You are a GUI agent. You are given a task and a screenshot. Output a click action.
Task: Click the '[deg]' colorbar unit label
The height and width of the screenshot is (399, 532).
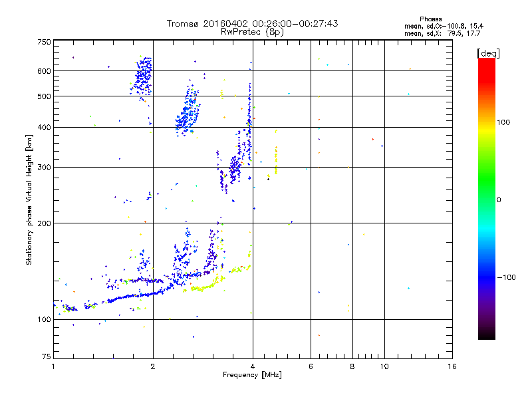coord(488,53)
